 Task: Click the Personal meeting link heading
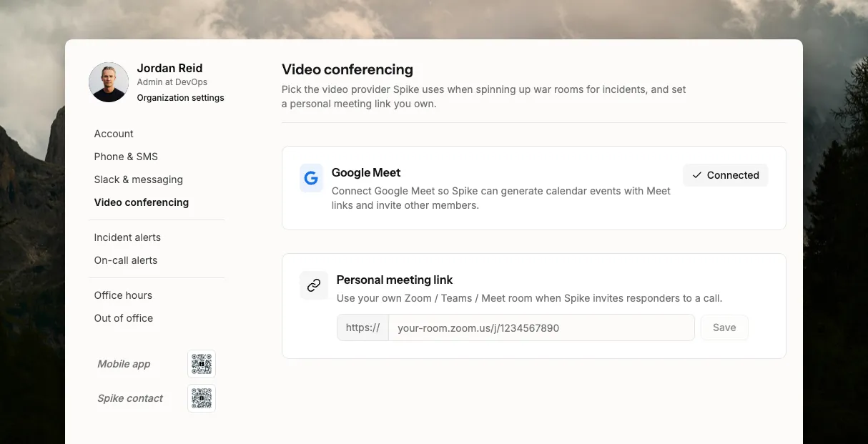[x=395, y=280]
